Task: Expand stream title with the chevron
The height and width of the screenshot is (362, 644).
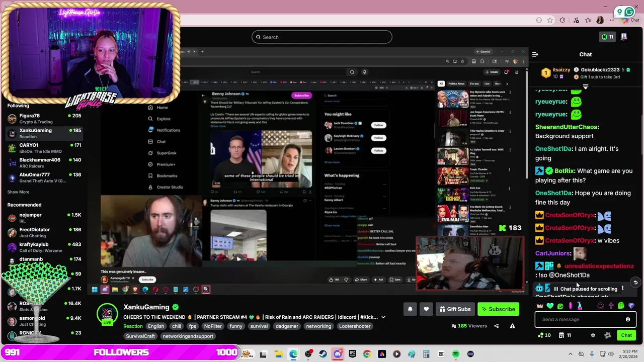Action: (x=383, y=317)
